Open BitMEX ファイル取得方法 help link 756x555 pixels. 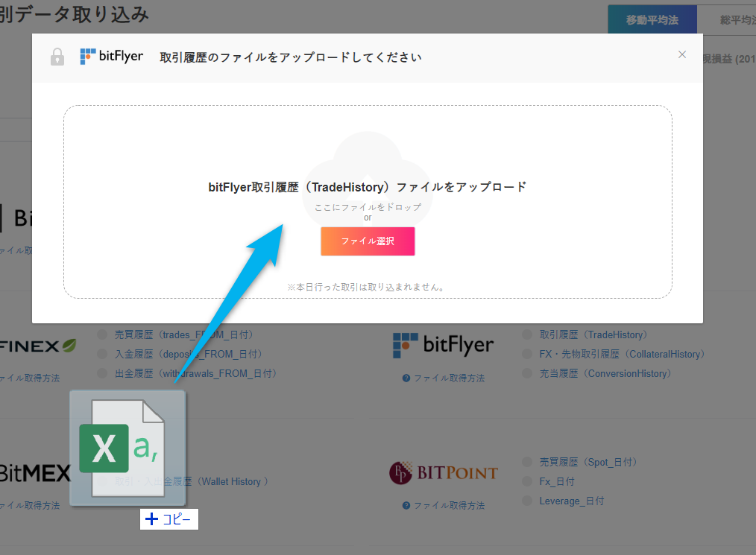point(29,505)
